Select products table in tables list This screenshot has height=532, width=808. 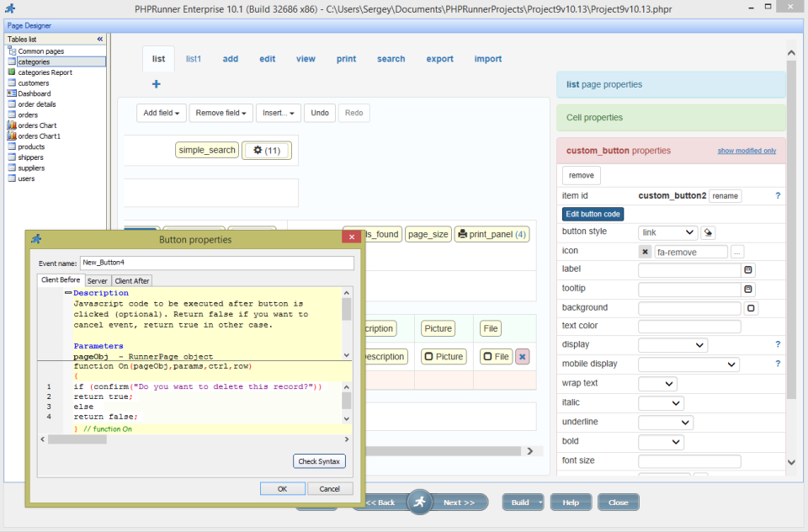pos(31,147)
